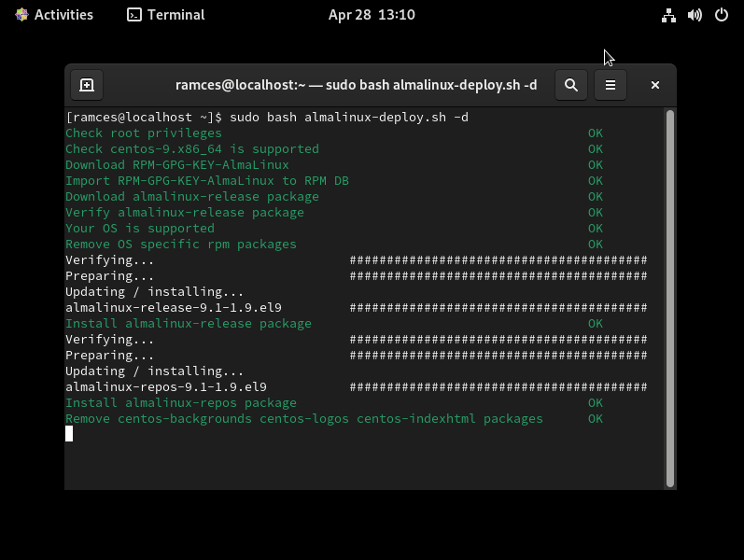Viewport: 744px width, 560px height.
Task: Click 'Your OS is supported' line
Action: pyautogui.click(x=140, y=229)
